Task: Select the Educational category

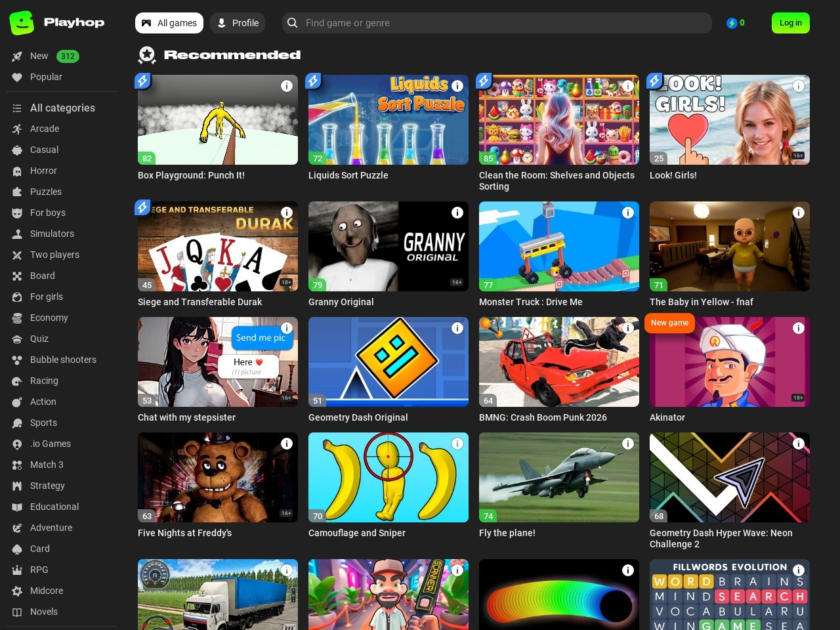Action: coord(54,507)
